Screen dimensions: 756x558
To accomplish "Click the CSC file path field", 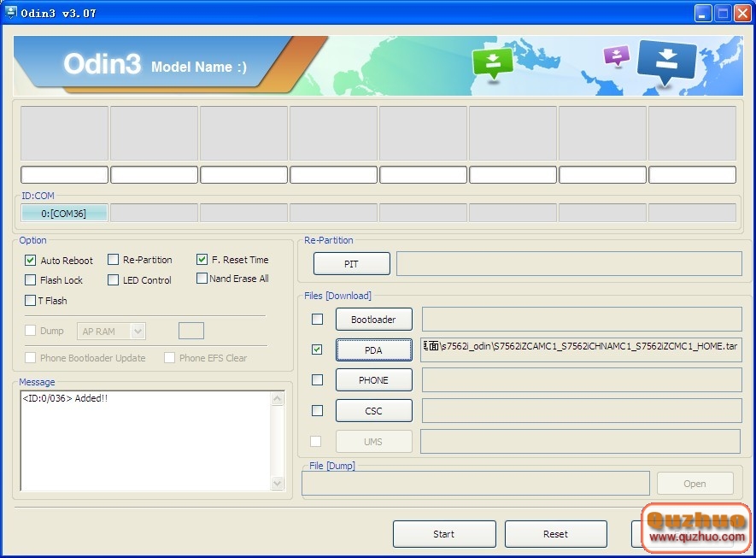I will click(x=582, y=411).
